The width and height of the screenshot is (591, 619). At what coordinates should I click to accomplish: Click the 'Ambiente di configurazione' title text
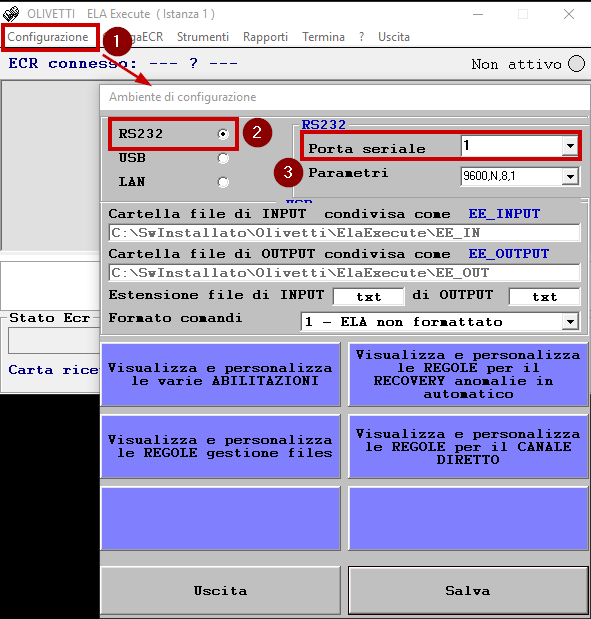coord(182,97)
